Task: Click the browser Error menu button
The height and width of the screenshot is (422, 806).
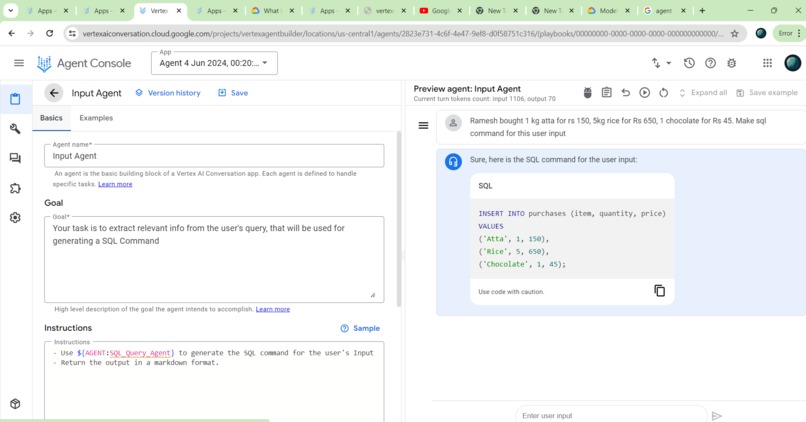Action: (790, 33)
